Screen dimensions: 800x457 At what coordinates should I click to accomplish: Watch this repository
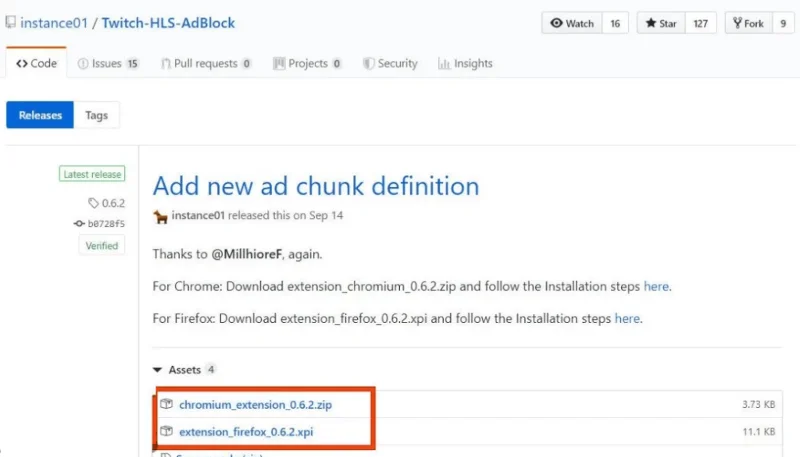point(572,23)
